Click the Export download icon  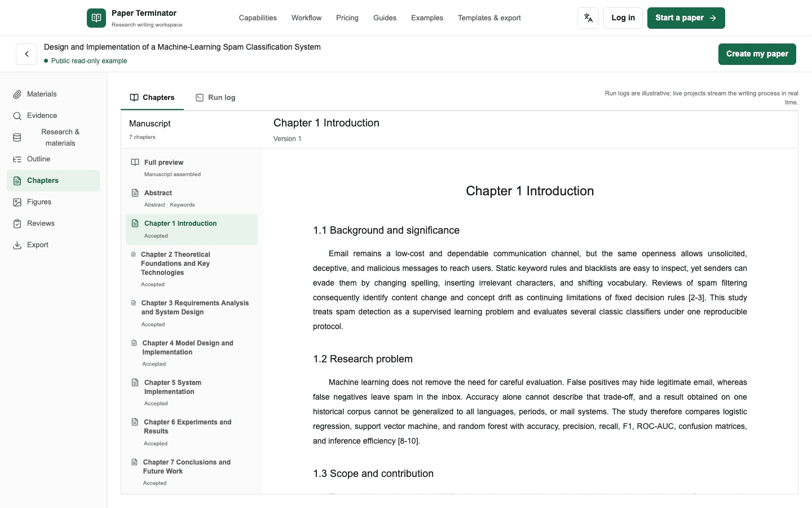17,245
